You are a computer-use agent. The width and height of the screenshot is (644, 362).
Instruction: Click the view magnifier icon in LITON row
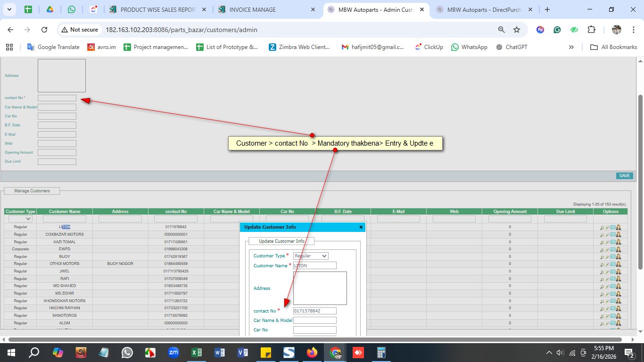(x=602, y=227)
